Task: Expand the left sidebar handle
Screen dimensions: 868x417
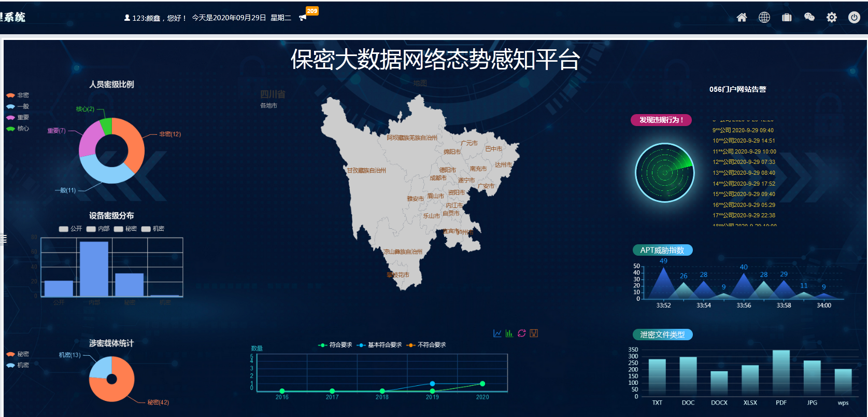Action: [4, 239]
